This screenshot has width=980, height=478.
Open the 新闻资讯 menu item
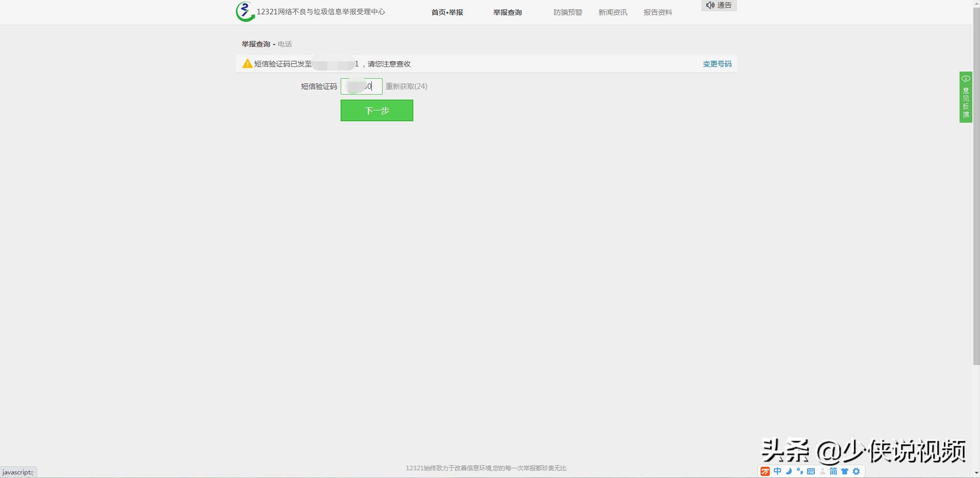click(x=612, y=12)
